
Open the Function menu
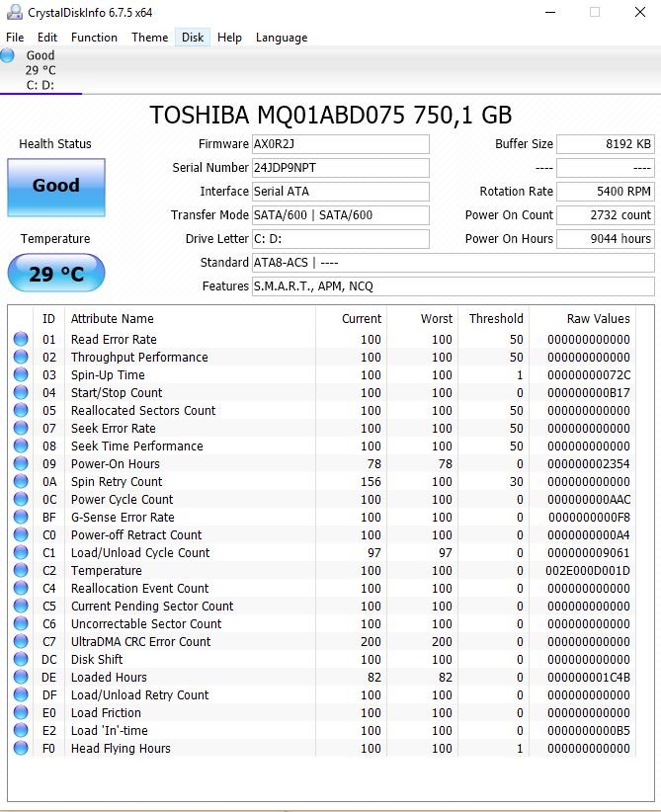(x=94, y=38)
